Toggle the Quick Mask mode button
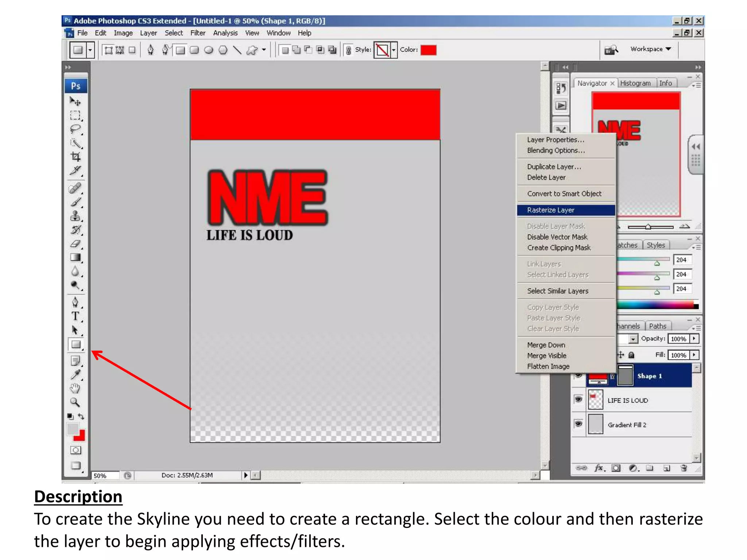The width and height of the screenshot is (747, 560). 76,450
